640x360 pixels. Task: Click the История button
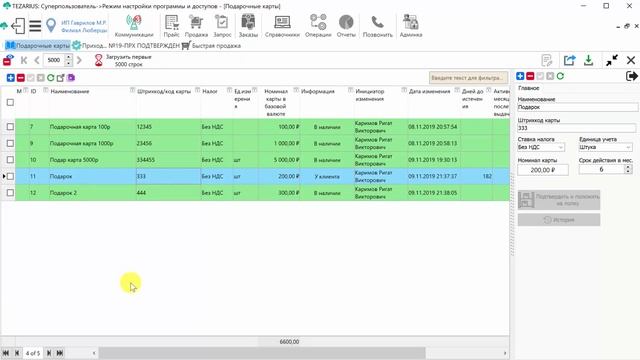point(559,220)
